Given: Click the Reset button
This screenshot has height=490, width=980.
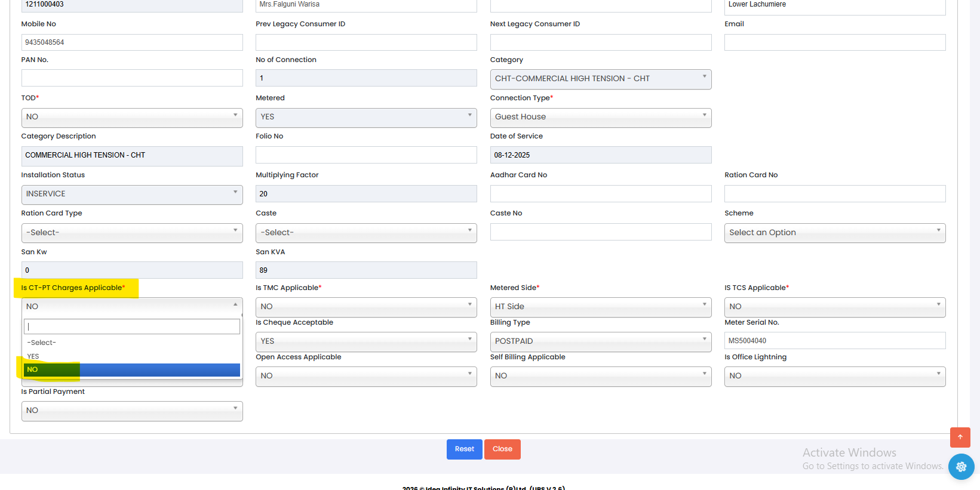Looking at the screenshot, I should pyautogui.click(x=464, y=449).
